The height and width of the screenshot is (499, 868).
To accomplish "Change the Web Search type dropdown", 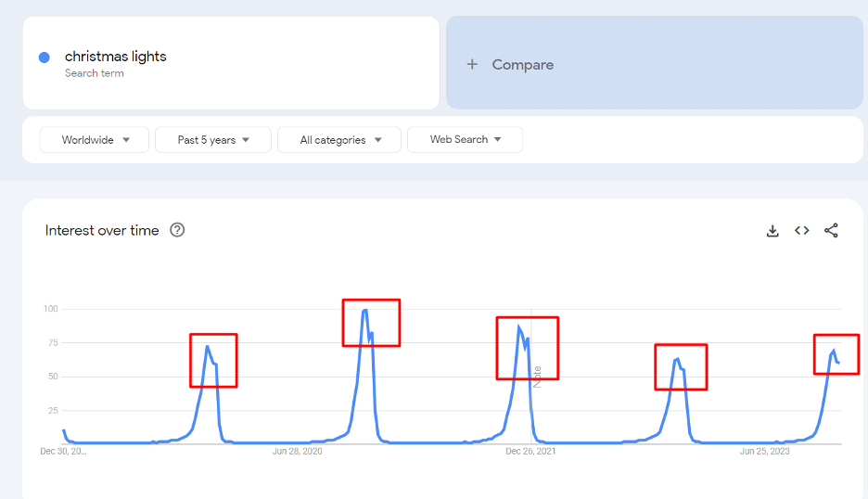I will click(x=465, y=139).
